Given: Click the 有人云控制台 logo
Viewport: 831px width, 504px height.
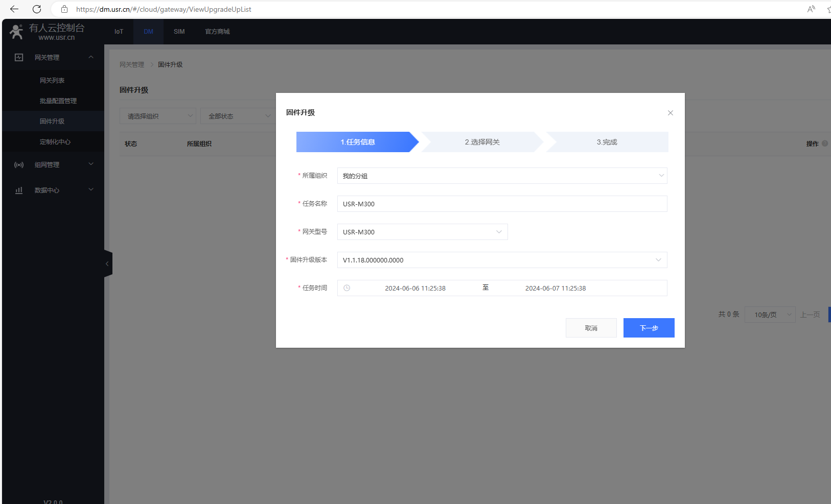Looking at the screenshot, I should [x=47, y=32].
